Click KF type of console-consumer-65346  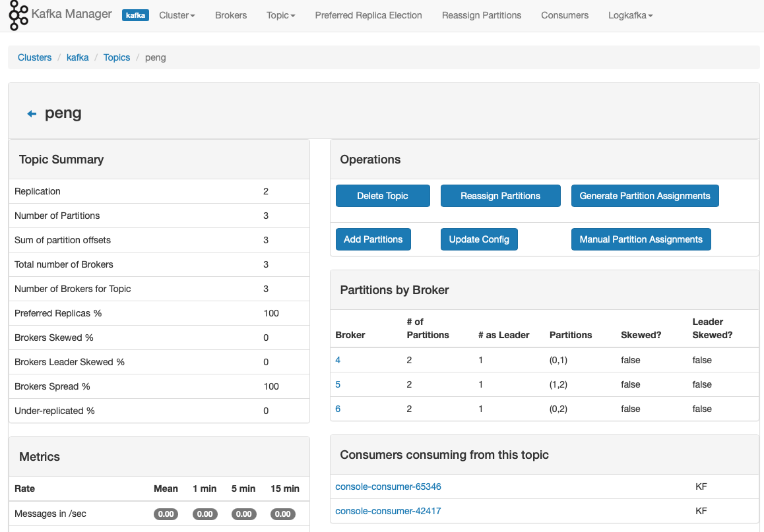(x=701, y=487)
